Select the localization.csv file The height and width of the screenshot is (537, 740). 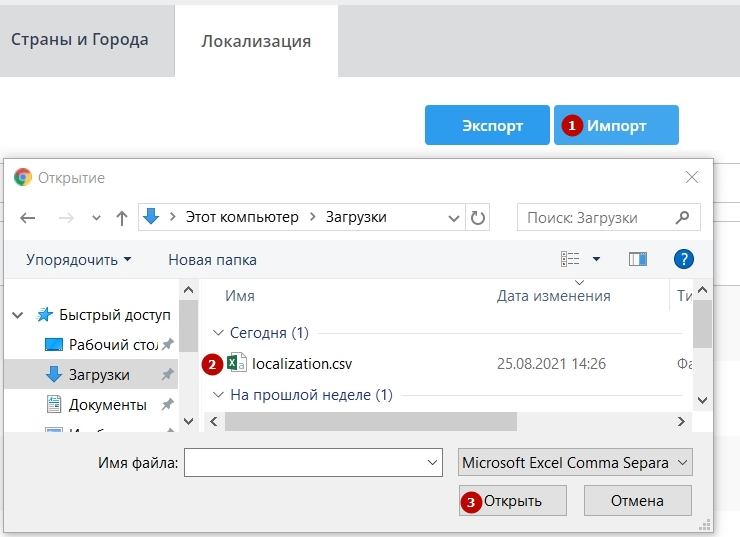click(301, 363)
